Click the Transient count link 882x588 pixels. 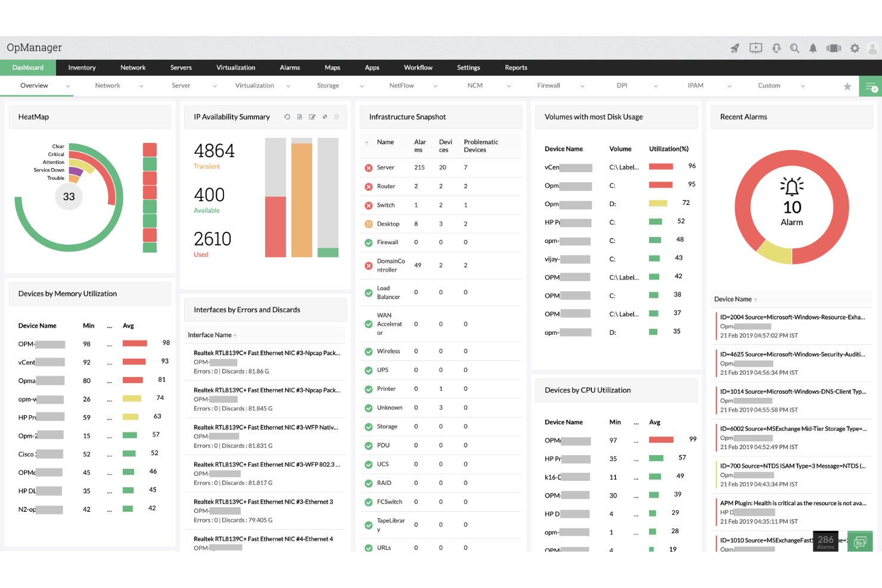tap(207, 166)
